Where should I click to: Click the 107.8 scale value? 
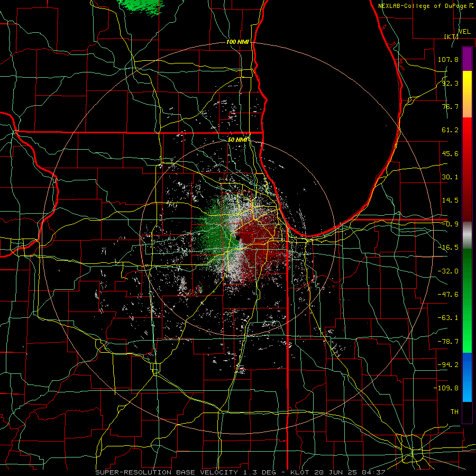point(448,59)
